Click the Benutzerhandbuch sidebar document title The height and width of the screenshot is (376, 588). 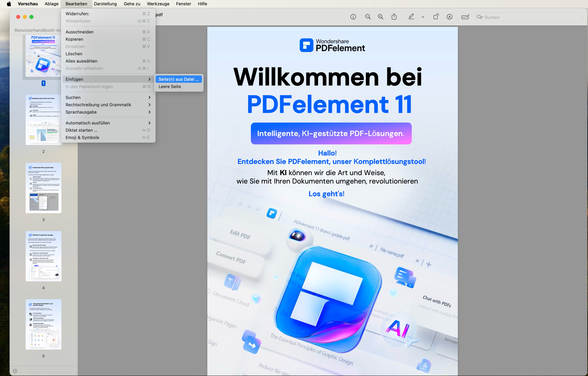coord(38,30)
